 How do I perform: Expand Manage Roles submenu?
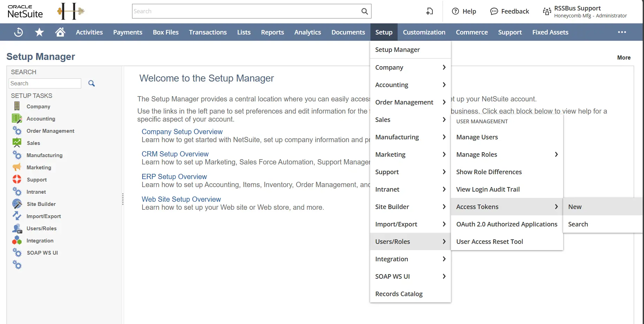(556, 154)
